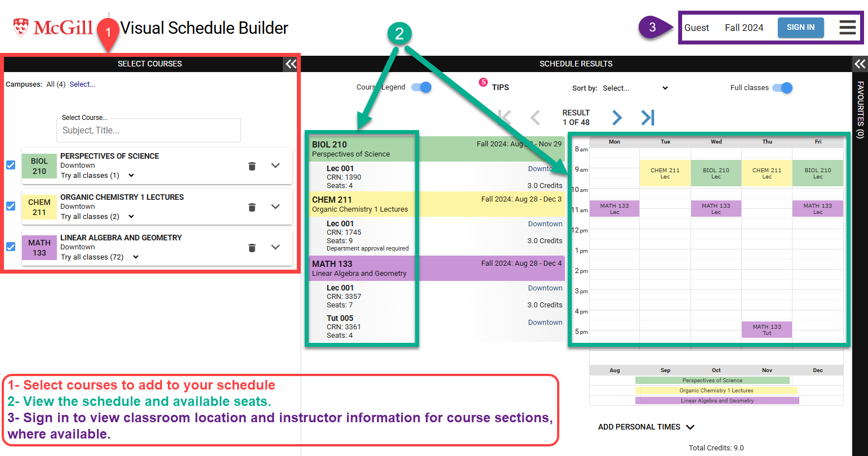Click MATH 133 Lec block on Friday
Image resolution: width=868 pixels, height=456 pixels.
(x=818, y=208)
